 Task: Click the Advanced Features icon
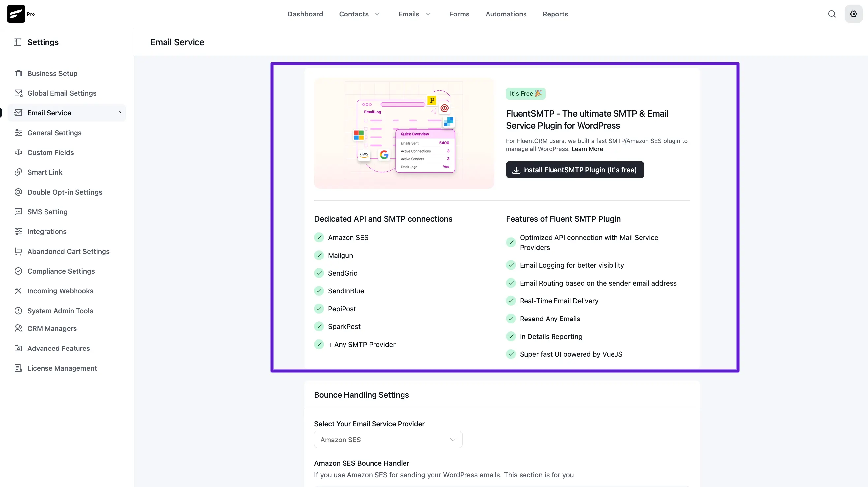pyautogui.click(x=18, y=348)
